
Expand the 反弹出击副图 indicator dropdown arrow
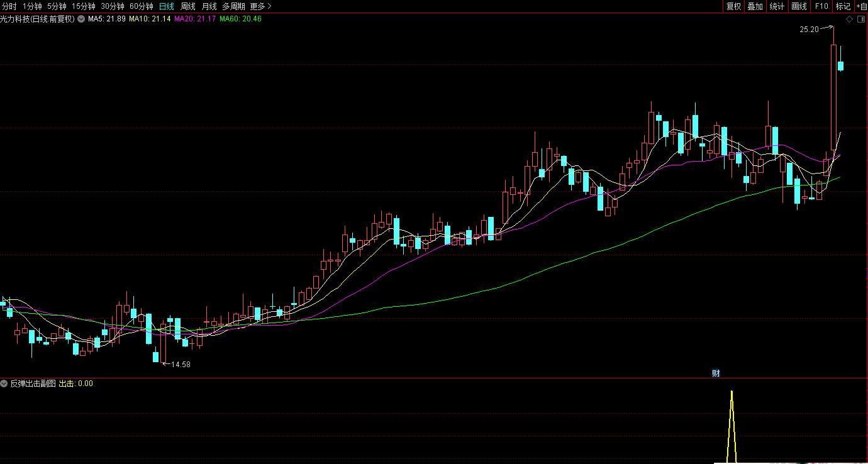pyautogui.click(x=4, y=383)
